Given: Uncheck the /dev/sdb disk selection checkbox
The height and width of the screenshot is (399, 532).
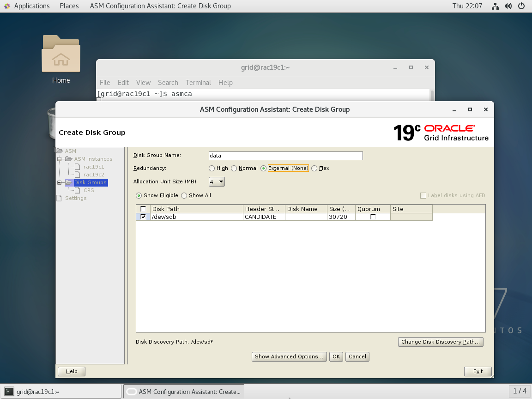Looking at the screenshot, I should [x=143, y=217].
